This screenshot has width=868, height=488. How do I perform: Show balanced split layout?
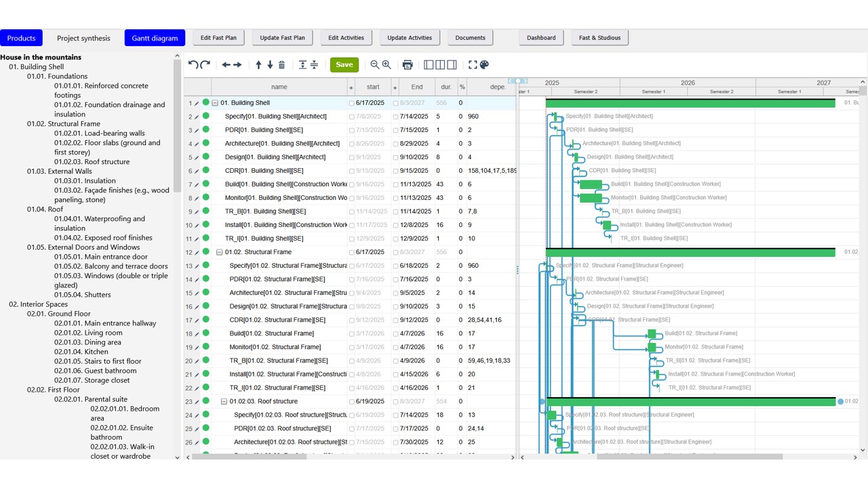(x=440, y=65)
